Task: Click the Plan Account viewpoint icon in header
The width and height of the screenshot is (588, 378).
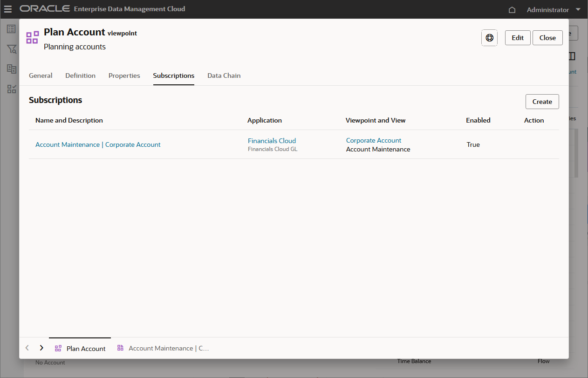Action: 32,38
